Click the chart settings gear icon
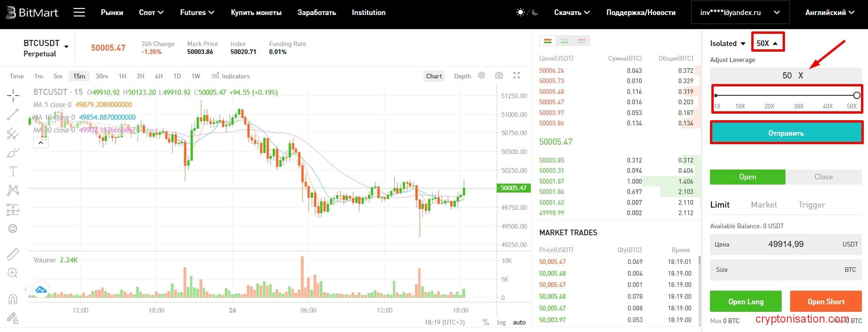Image resolution: width=868 pixels, height=332 pixels. click(482, 76)
